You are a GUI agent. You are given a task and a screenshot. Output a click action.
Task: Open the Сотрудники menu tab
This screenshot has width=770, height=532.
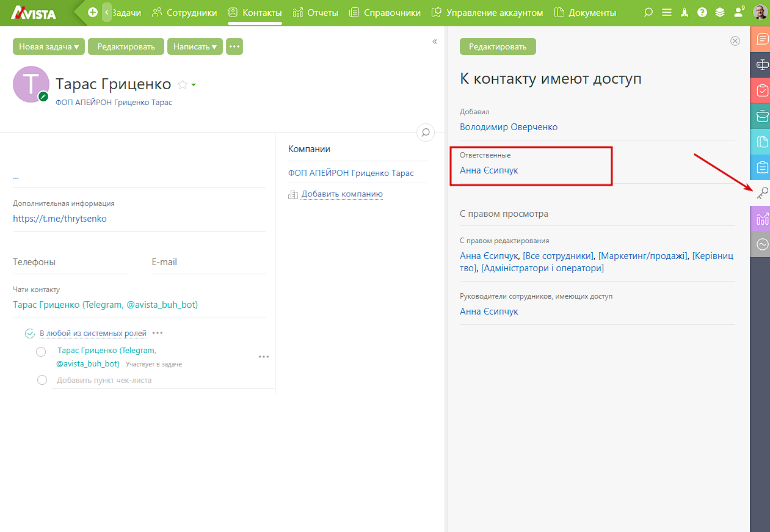[x=184, y=12]
